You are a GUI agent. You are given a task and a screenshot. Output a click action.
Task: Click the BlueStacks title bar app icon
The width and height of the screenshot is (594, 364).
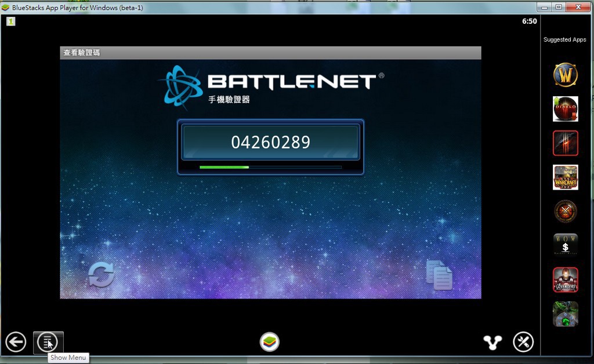pos(5,8)
